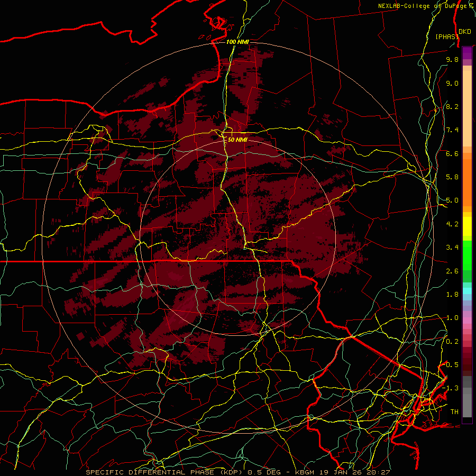The image size is (476, 476).
Task: Pick the cyan swatch beside 1.8
Action: point(467,291)
